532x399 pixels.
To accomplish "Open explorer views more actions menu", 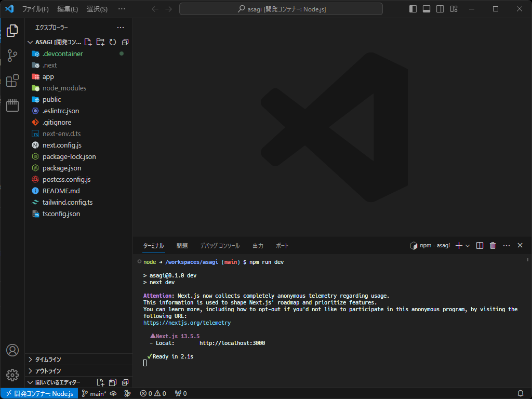I will (121, 28).
